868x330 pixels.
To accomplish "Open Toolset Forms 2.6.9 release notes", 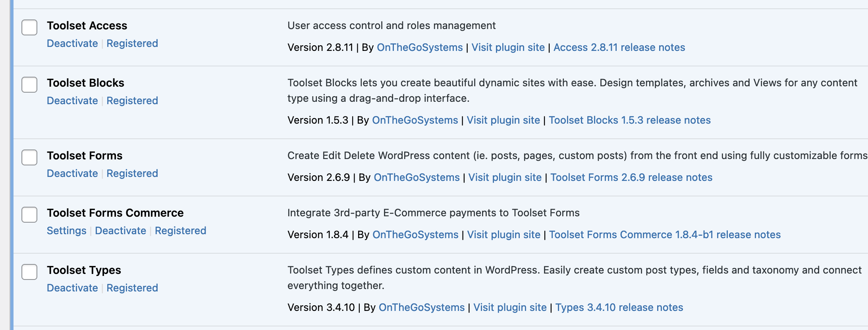I will point(631,177).
